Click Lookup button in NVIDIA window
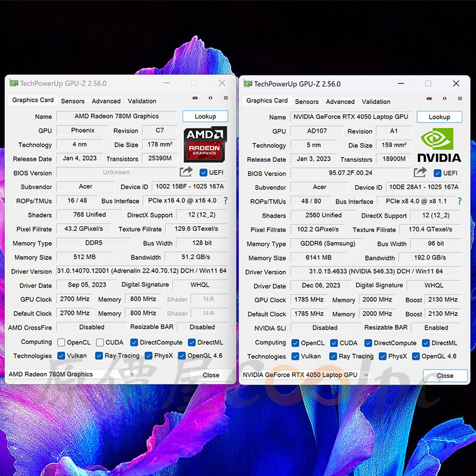Screen dimensions: 476x476 pyautogui.click(x=439, y=117)
